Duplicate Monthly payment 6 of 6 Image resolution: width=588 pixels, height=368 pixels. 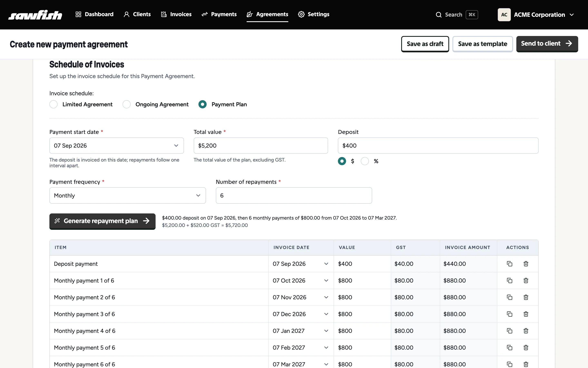coord(510,364)
